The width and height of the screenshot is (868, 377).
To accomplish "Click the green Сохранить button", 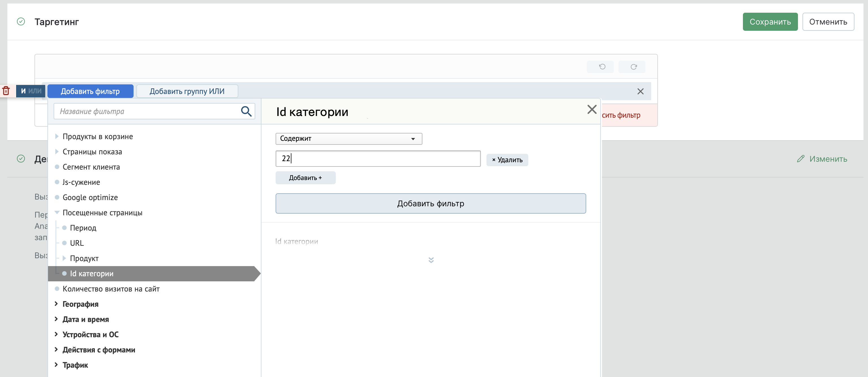I will [770, 22].
